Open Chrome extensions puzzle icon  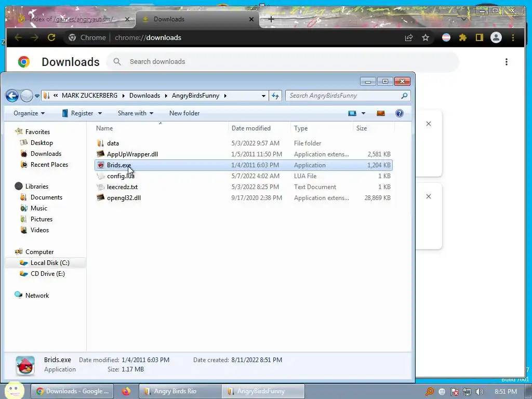pos(463,37)
